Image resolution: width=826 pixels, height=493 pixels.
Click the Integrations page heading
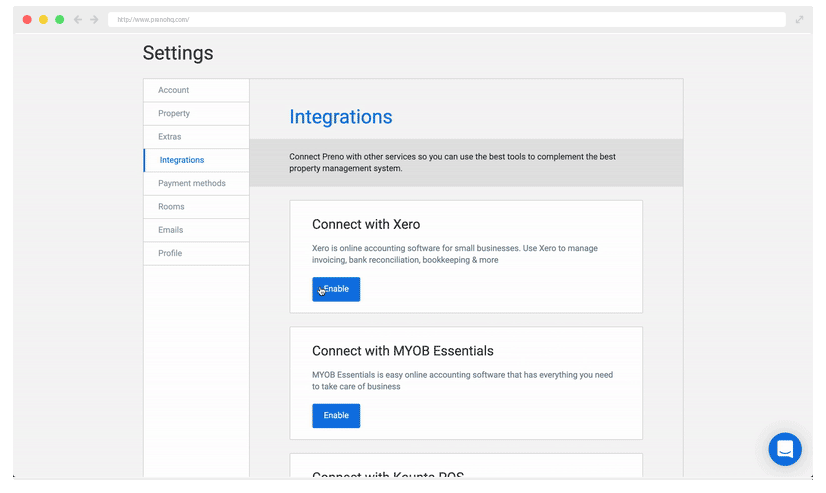pos(341,117)
